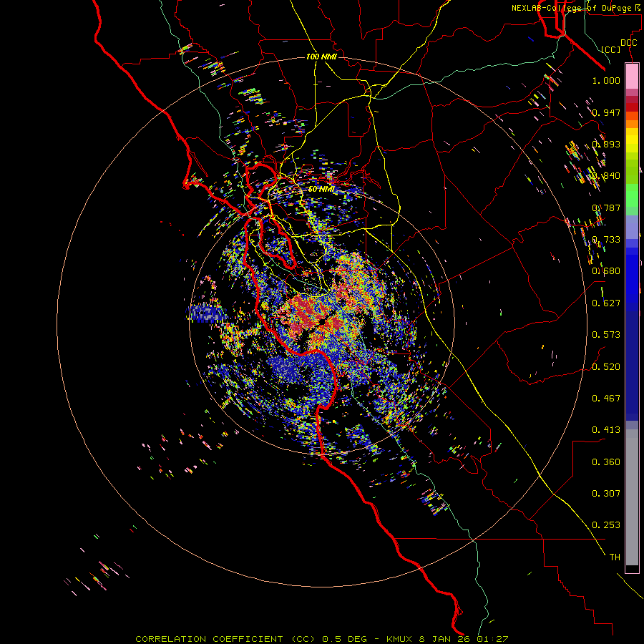
Task: Select the 0.413 legend value
Action: [x=606, y=430]
